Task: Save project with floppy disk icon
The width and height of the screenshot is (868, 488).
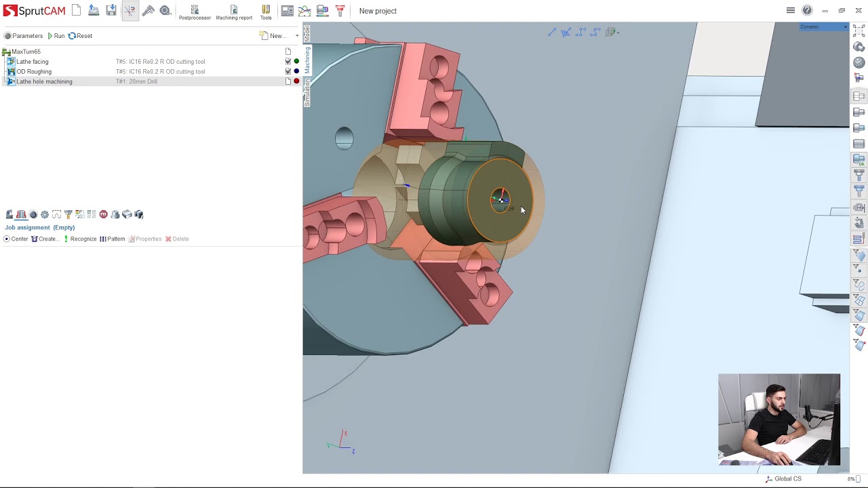Action: click(111, 10)
